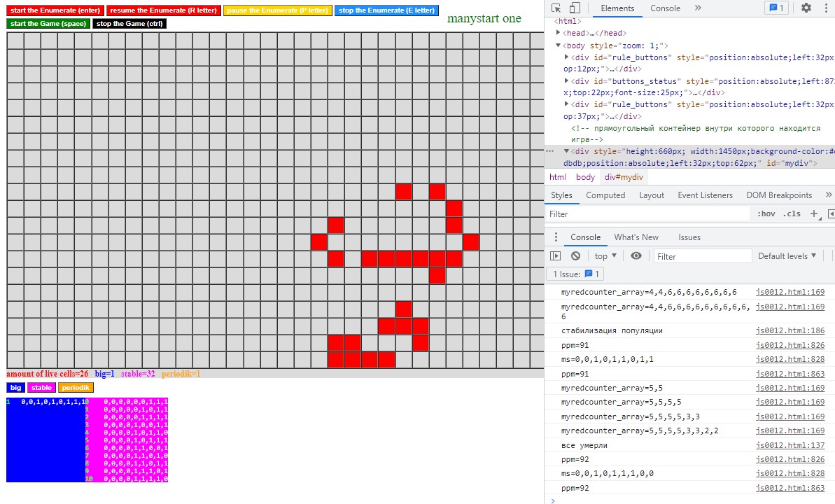
Task: Expand the buttons_status div node
Action: [x=567, y=81]
